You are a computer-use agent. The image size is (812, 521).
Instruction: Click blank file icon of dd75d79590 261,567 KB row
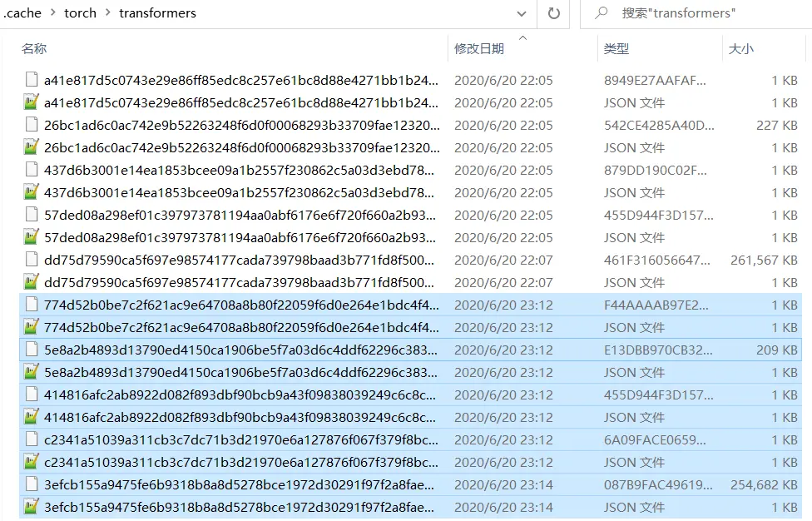32,260
